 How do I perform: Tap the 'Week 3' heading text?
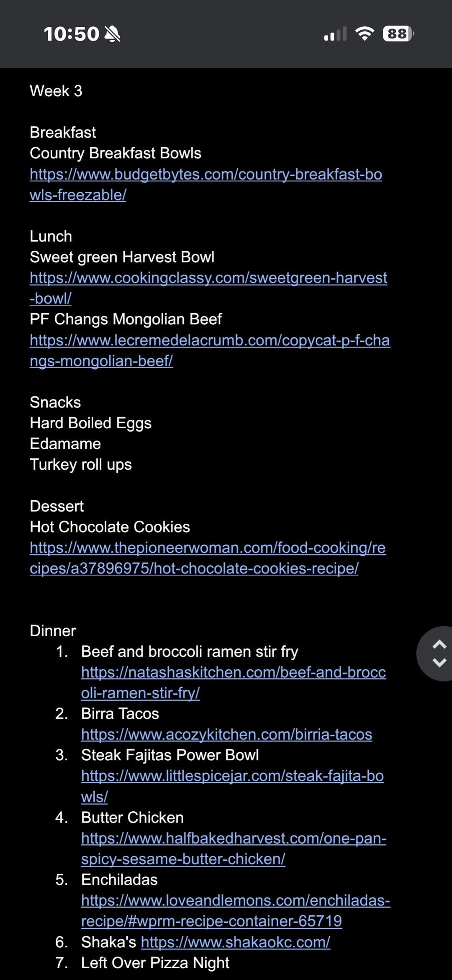[56, 91]
